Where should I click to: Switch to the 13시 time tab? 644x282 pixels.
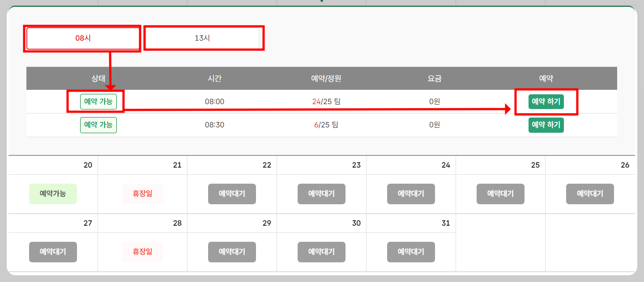pyautogui.click(x=204, y=38)
